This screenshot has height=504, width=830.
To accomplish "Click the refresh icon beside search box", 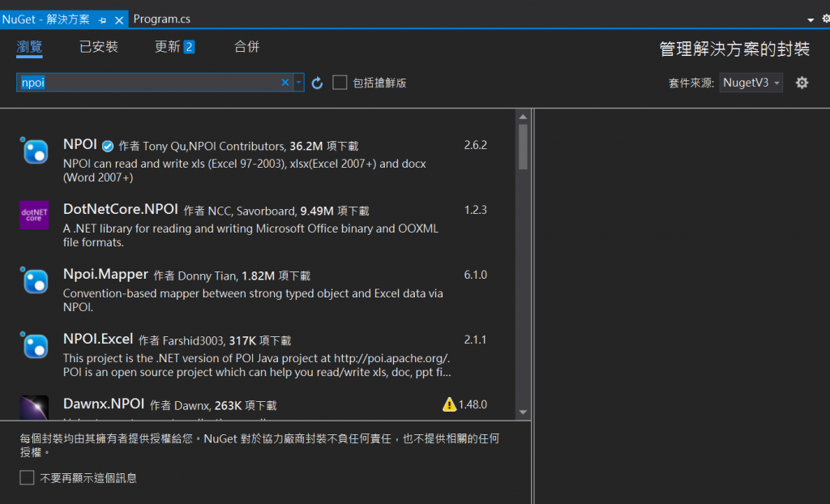I will click(317, 83).
